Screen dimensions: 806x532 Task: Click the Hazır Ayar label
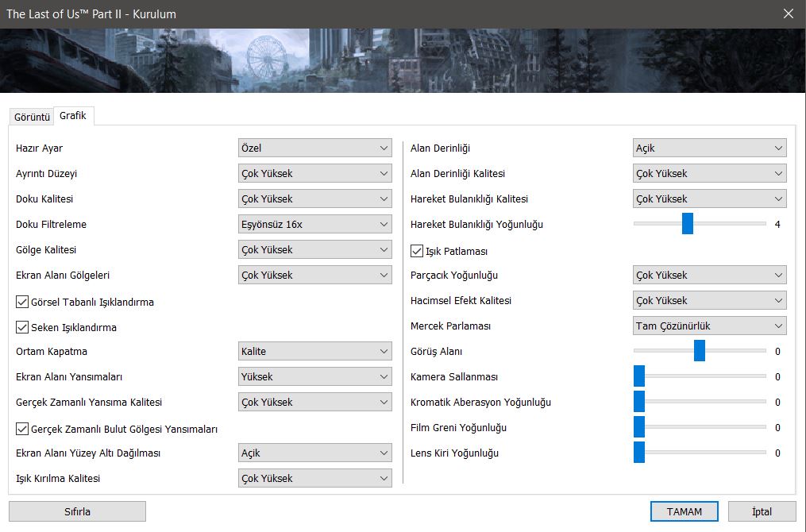(x=39, y=148)
